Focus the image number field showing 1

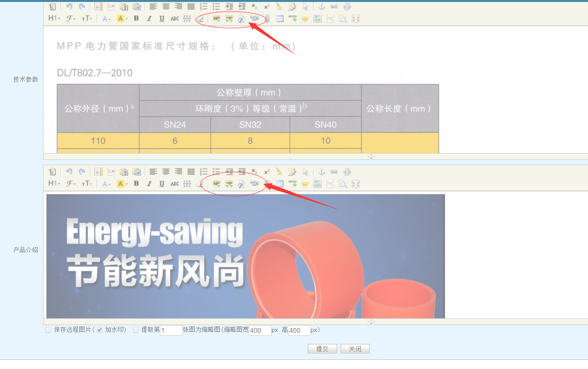click(171, 330)
